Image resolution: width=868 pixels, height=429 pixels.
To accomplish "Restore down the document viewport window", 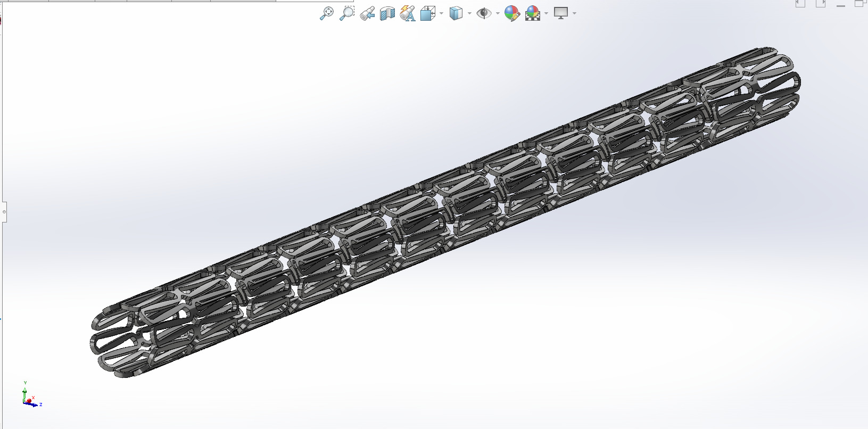I will coord(861,3).
